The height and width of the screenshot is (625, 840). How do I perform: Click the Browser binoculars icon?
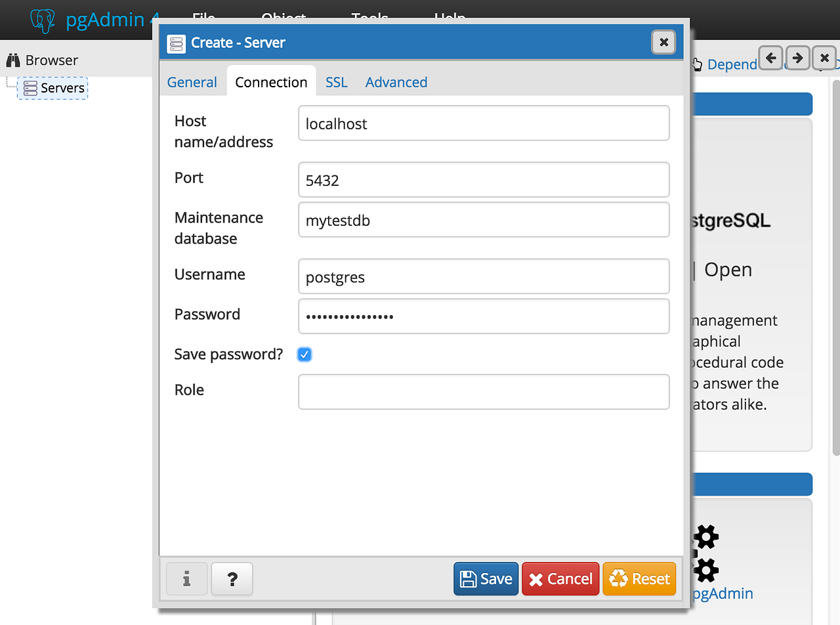pos(13,60)
